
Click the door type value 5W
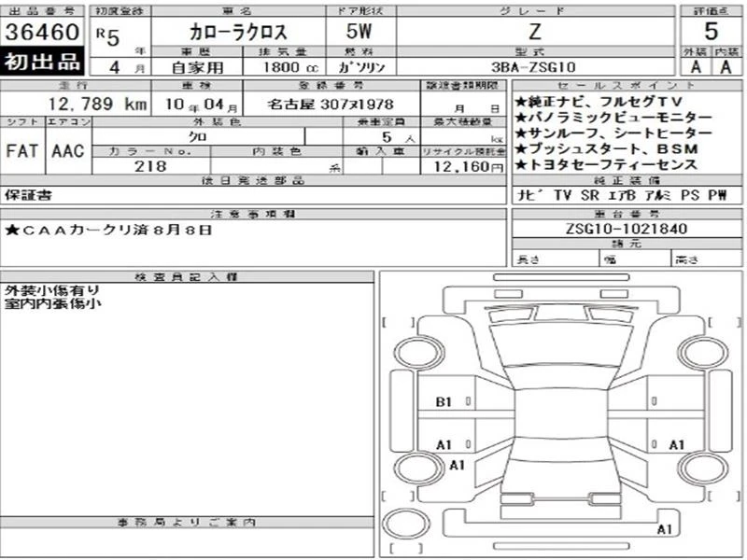pyautogui.click(x=359, y=32)
